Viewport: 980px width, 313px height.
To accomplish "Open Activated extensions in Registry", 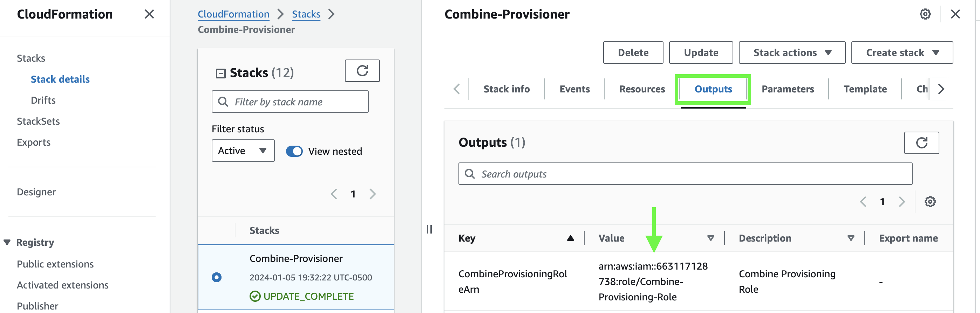I will (62, 285).
